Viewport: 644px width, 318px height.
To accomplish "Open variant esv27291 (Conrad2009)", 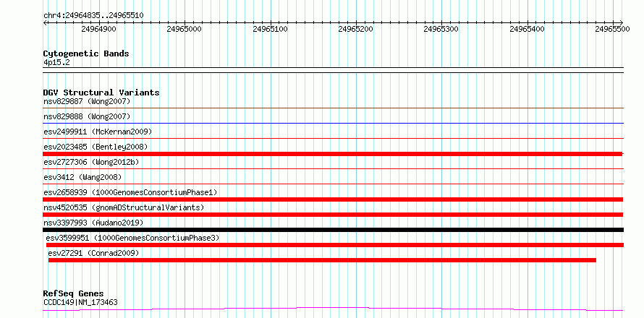I will click(93, 253).
